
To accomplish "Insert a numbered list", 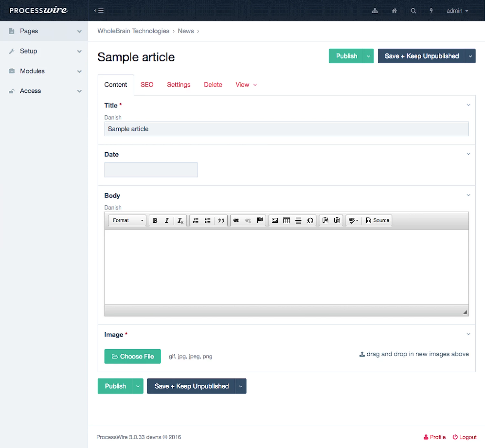I will pos(196,220).
